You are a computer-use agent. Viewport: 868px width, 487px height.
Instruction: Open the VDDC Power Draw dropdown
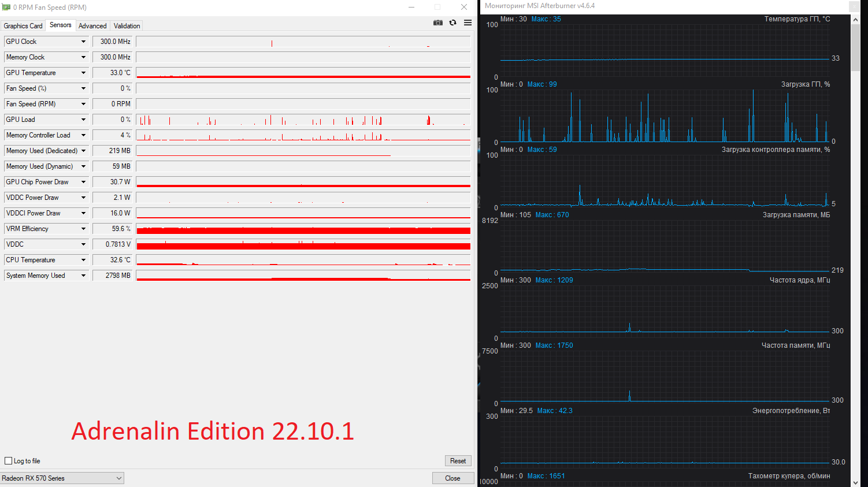[x=83, y=198]
